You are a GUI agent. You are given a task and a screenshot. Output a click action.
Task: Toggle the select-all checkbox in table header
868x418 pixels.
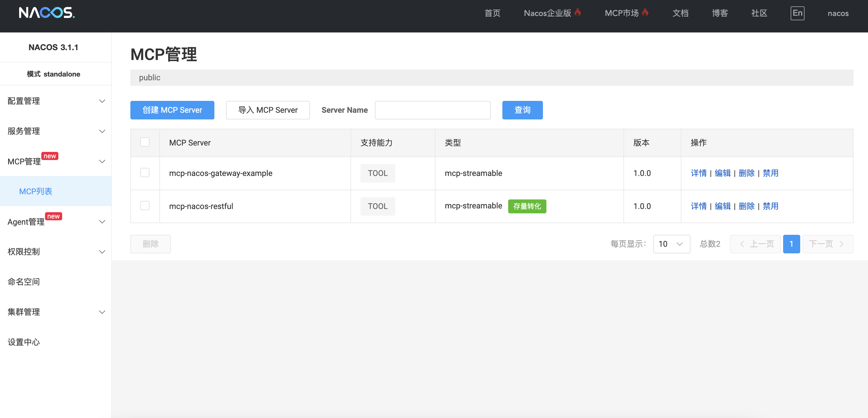[145, 142]
